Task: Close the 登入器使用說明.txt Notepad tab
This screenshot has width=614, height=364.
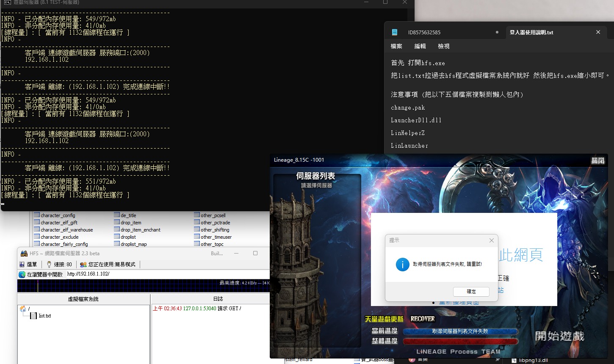Action: [598, 32]
